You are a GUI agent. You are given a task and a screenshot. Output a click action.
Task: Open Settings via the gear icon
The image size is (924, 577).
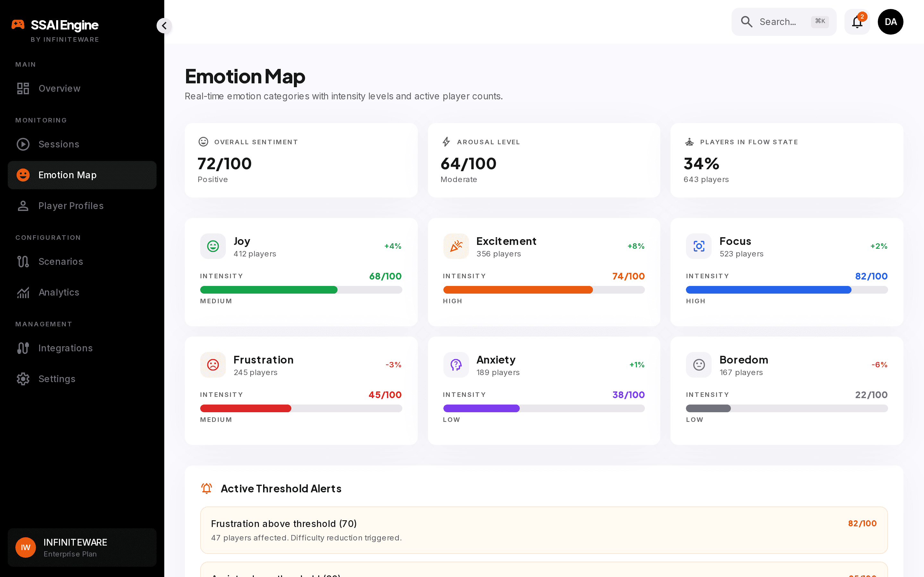pos(23,379)
